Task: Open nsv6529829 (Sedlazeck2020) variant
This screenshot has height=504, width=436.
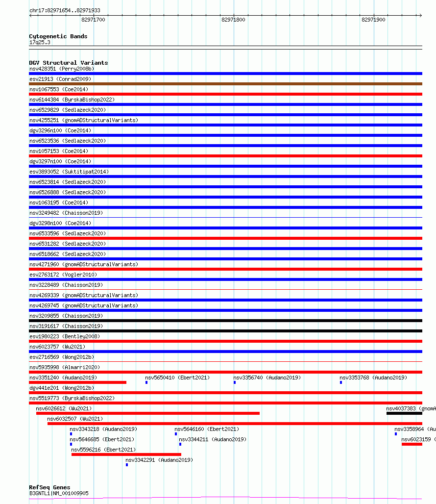Action: point(68,110)
